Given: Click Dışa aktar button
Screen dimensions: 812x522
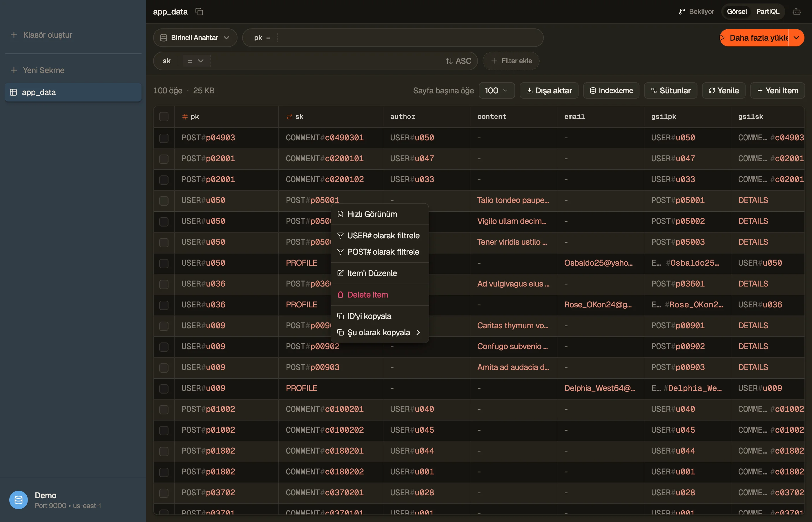Looking at the screenshot, I should point(549,90).
